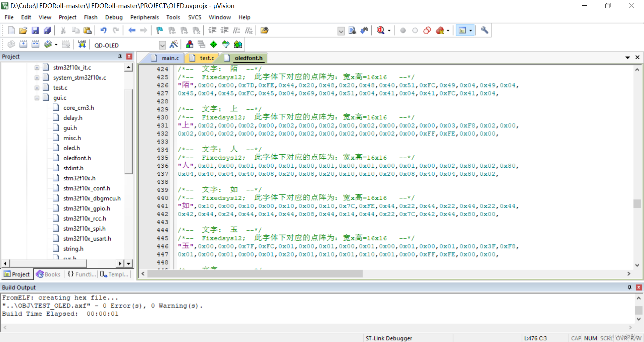Select oledfont.h in project tree

77,158
